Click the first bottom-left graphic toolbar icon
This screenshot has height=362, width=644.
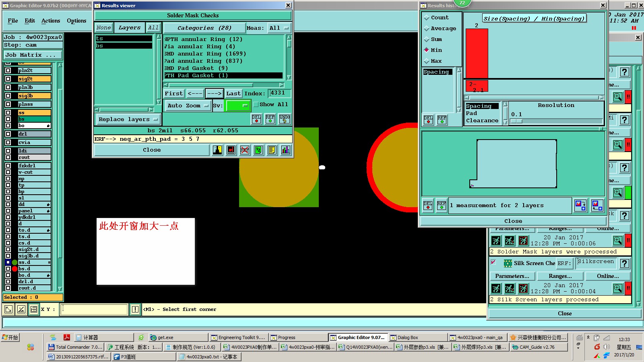(8, 309)
